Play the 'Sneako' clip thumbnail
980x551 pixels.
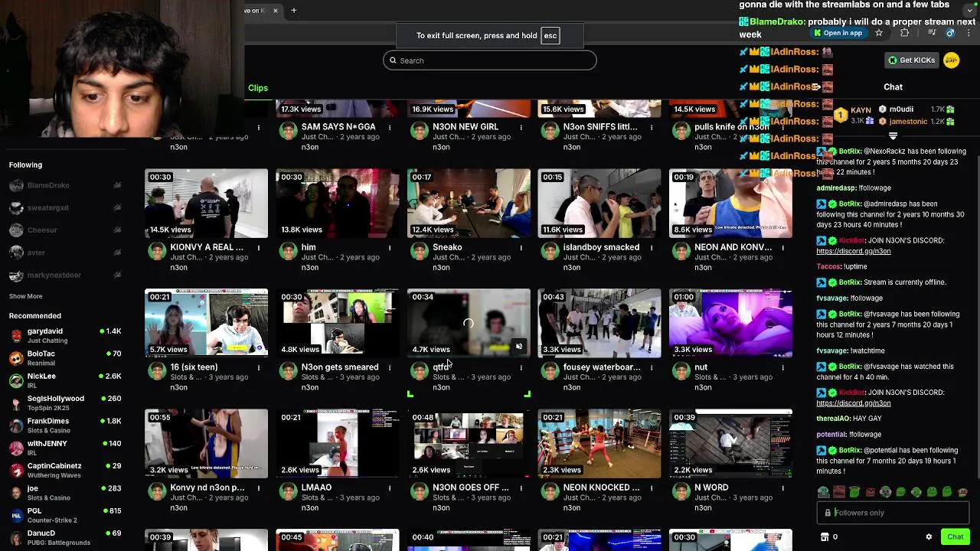(x=469, y=204)
